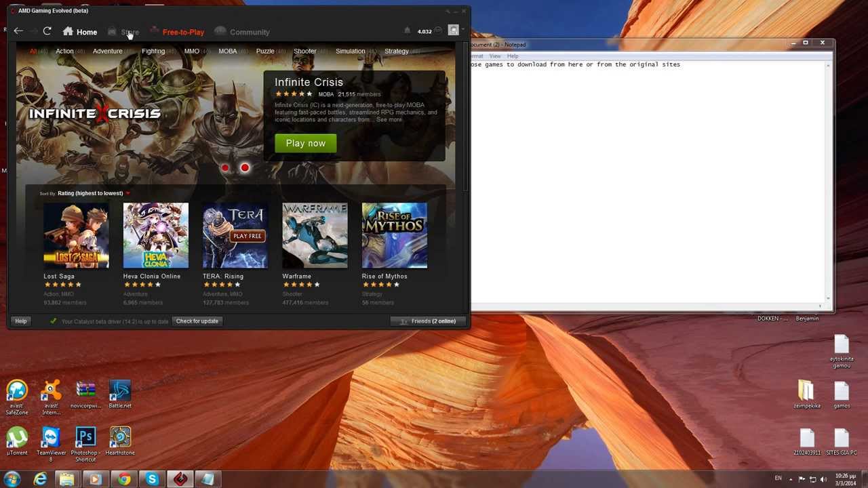Filter games by MMO genre
The image size is (868, 488).
(197, 51)
